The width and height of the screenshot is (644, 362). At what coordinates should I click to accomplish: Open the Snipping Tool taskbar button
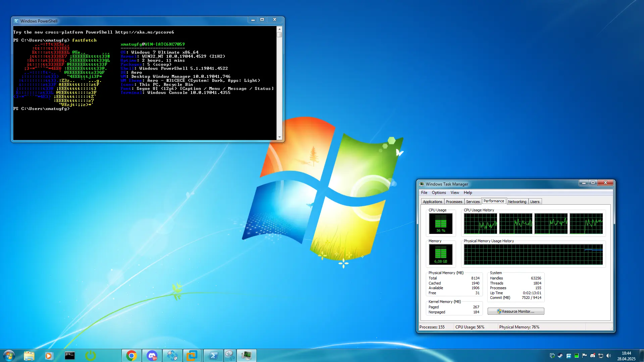tap(230, 356)
